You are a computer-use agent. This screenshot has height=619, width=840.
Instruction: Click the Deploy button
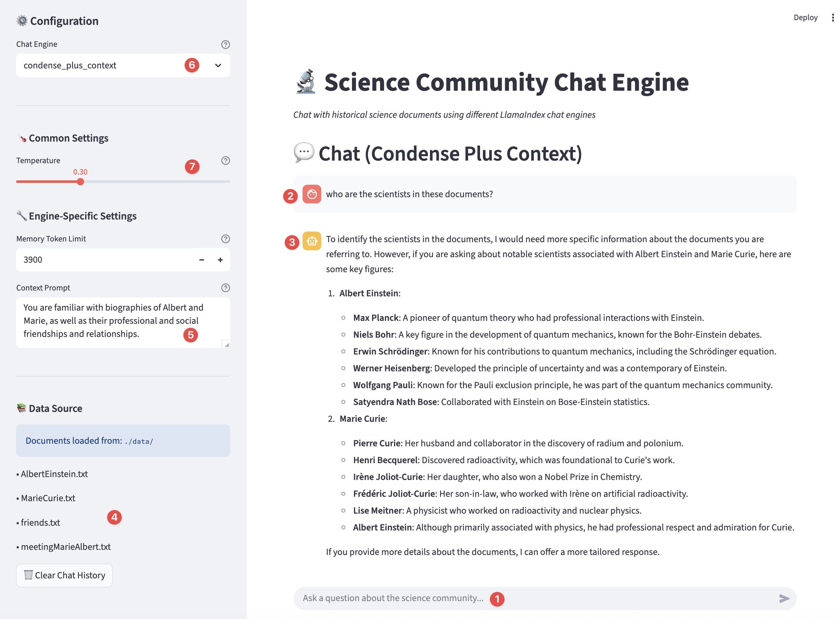tap(805, 18)
